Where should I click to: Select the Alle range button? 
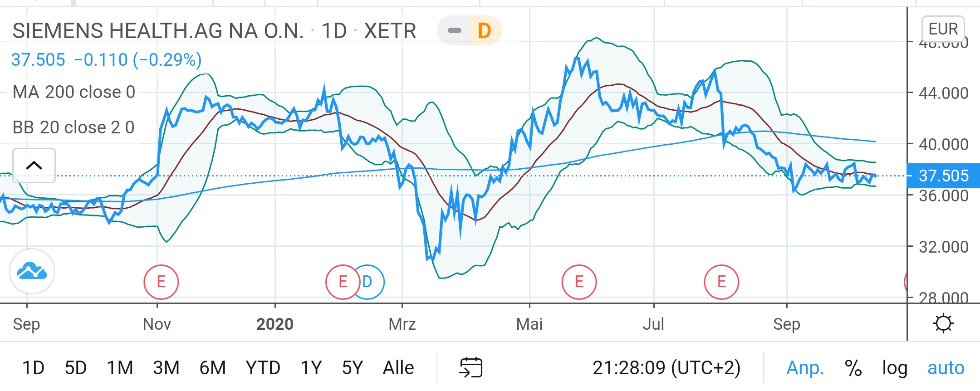(398, 368)
